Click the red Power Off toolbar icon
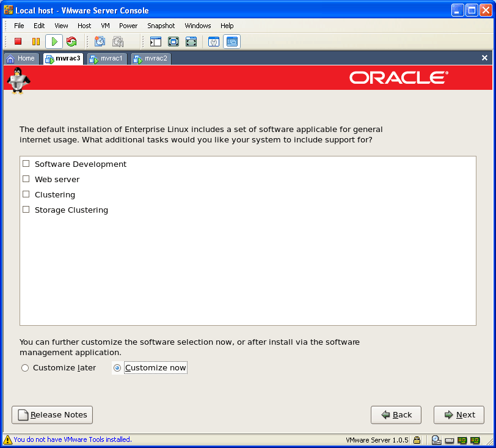The image size is (496, 448). 18,42
